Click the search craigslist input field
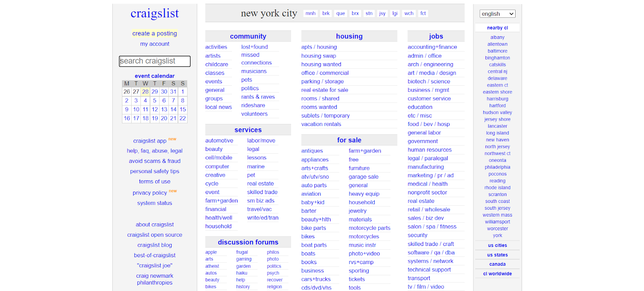 pyautogui.click(x=155, y=61)
